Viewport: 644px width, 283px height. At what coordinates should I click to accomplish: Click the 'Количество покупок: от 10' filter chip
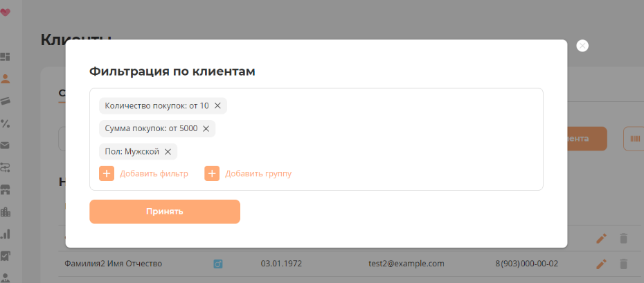(x=156, y=105)
